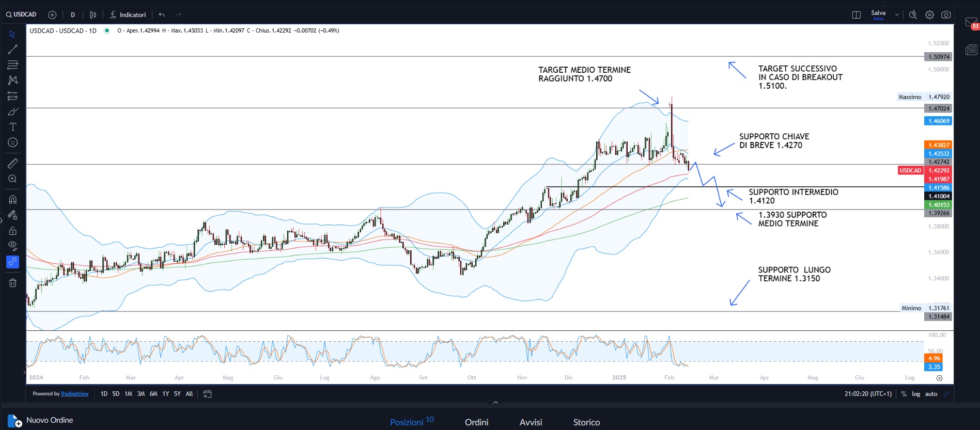Open the Storico tab
The image size is (980, 430).
[x=586, y=422]
